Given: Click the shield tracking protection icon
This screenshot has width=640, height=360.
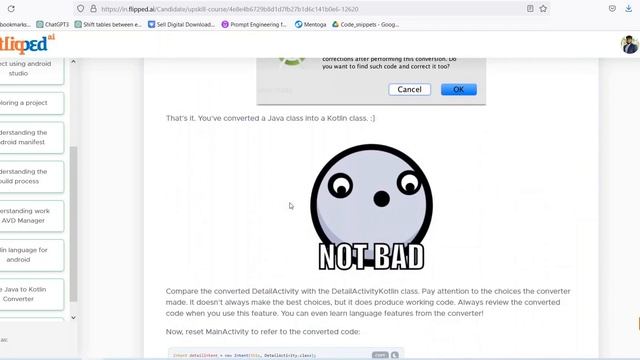Looking at the screenshot, I should 80,9.
